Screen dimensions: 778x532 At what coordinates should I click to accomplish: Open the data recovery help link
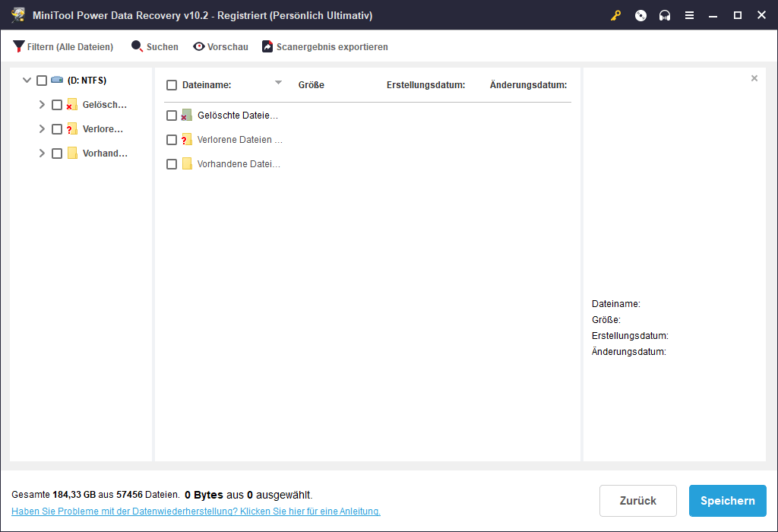pyautogui.click(x=196, y=511)
